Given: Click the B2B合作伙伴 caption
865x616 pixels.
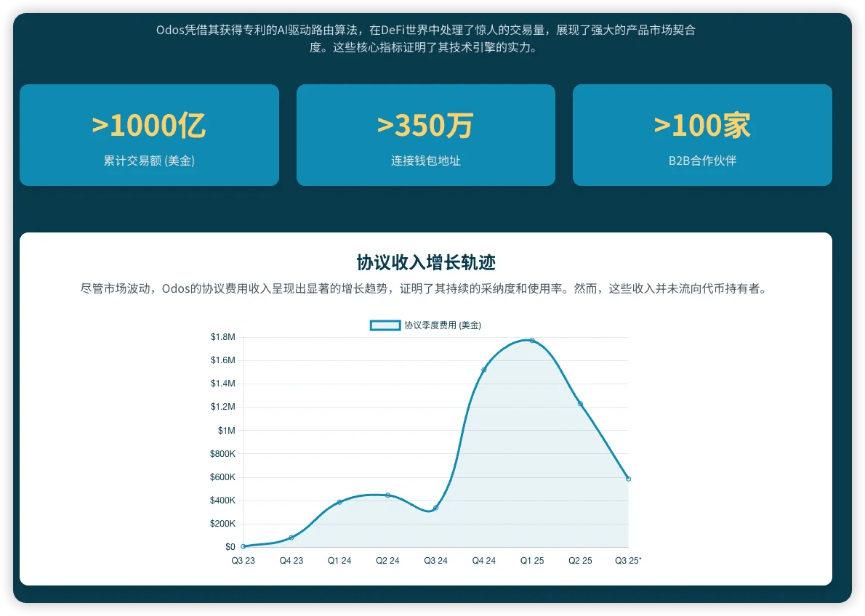Looking at the screenshot, I should tap(702, 161).
